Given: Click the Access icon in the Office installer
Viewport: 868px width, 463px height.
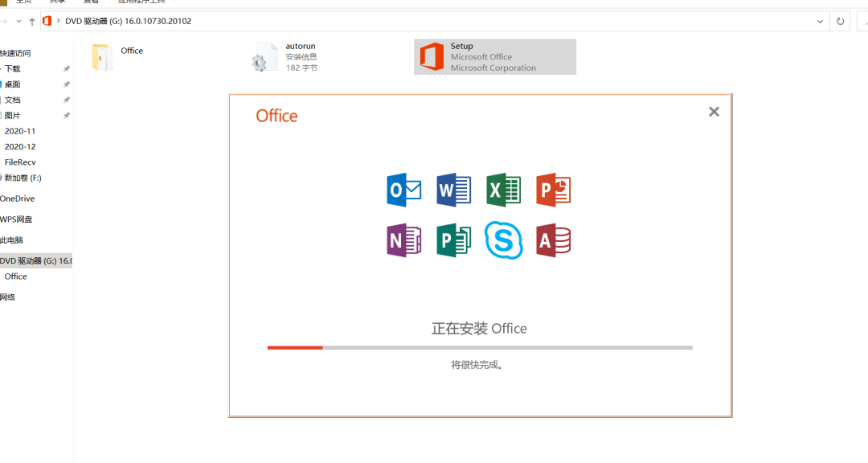Looking at the screenshot, I should (553, 240).
